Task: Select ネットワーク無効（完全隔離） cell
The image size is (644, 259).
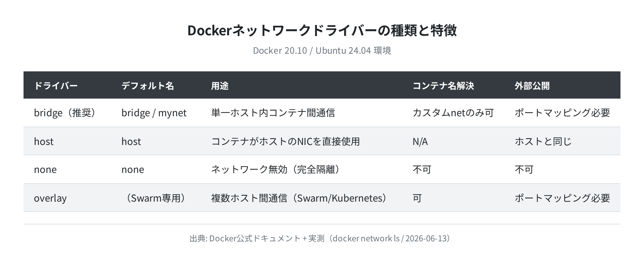Action: (x=276, y=169)
